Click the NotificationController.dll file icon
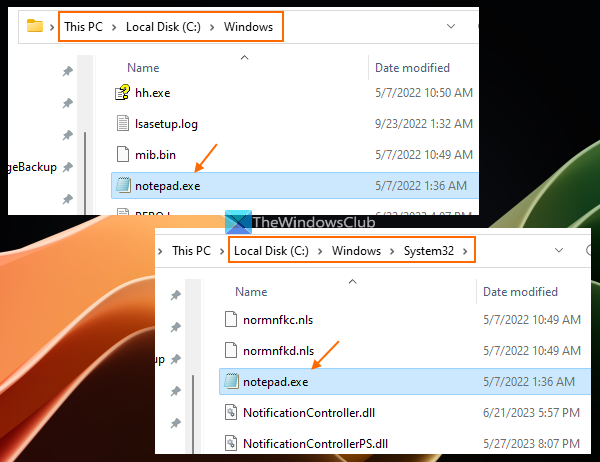Viewport: 600px width, 462px height. 231,412
